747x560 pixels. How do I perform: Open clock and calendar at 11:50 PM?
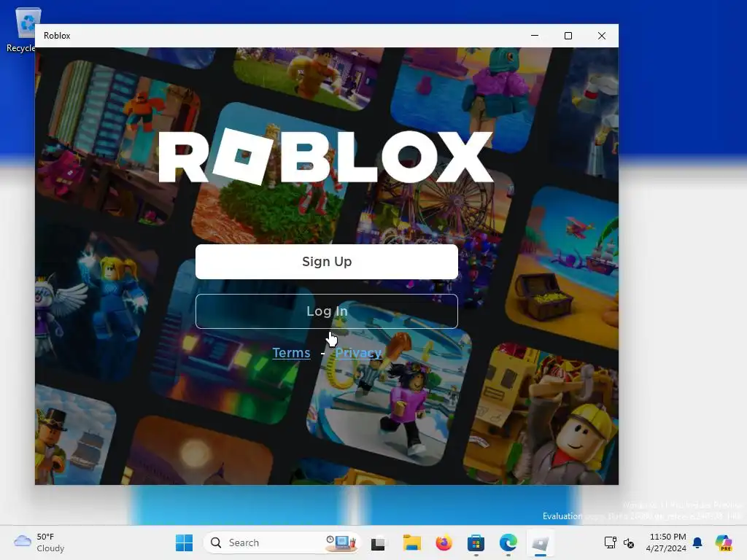point(666,542)
